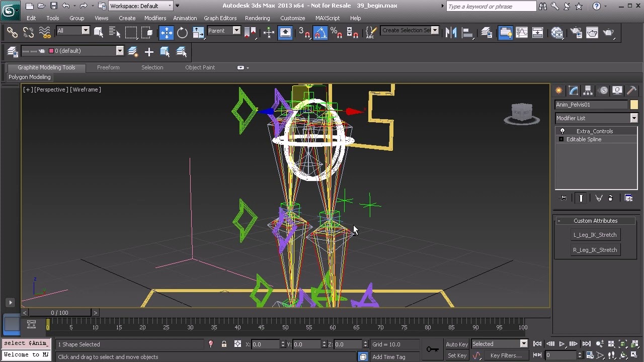Toggle the Angle Snap tool
Viewport: 644px width, 362px height.
pos(320,33)
